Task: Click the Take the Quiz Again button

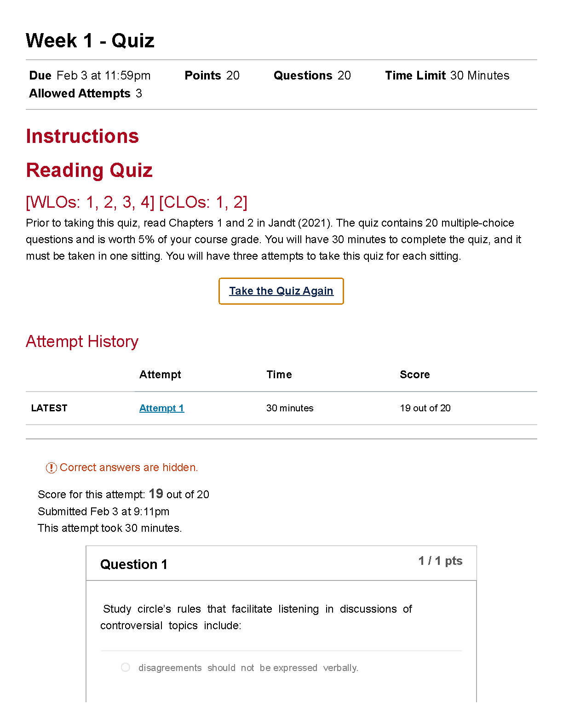Action: [281, 291]
